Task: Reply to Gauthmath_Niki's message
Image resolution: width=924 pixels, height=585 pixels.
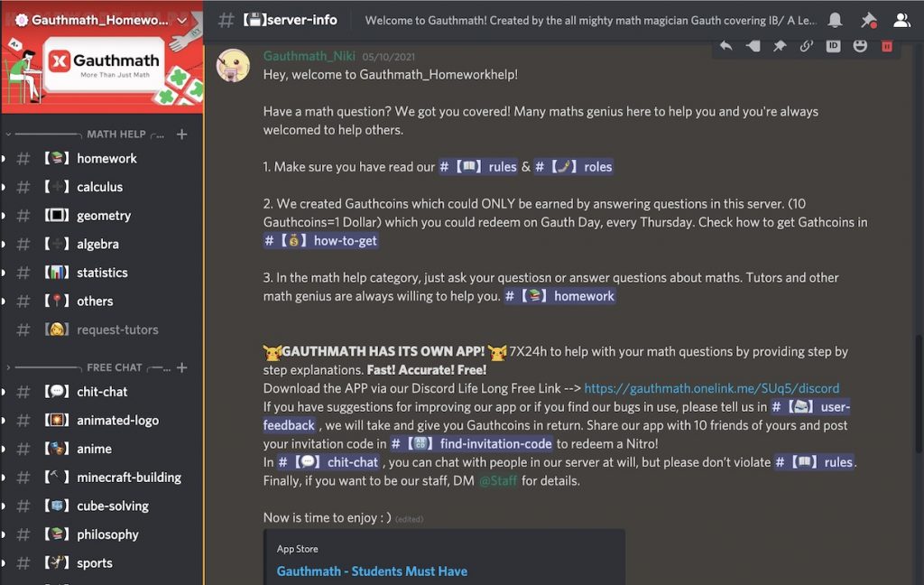Action: (726, 46)
